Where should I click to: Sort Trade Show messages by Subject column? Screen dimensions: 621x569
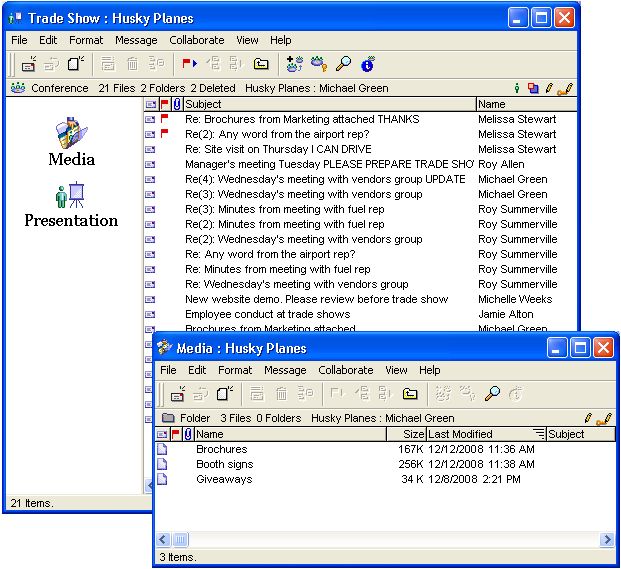pyautogui.click(x=328, y=104)
